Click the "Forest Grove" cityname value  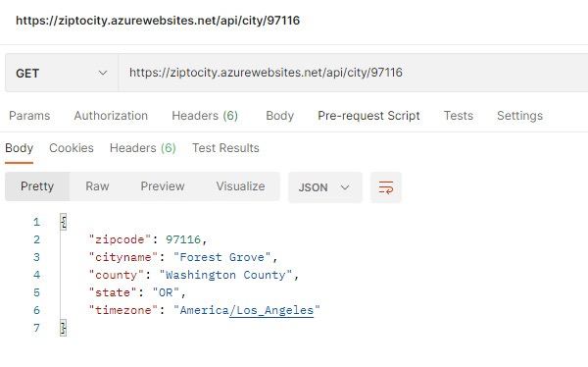point(221,257)
